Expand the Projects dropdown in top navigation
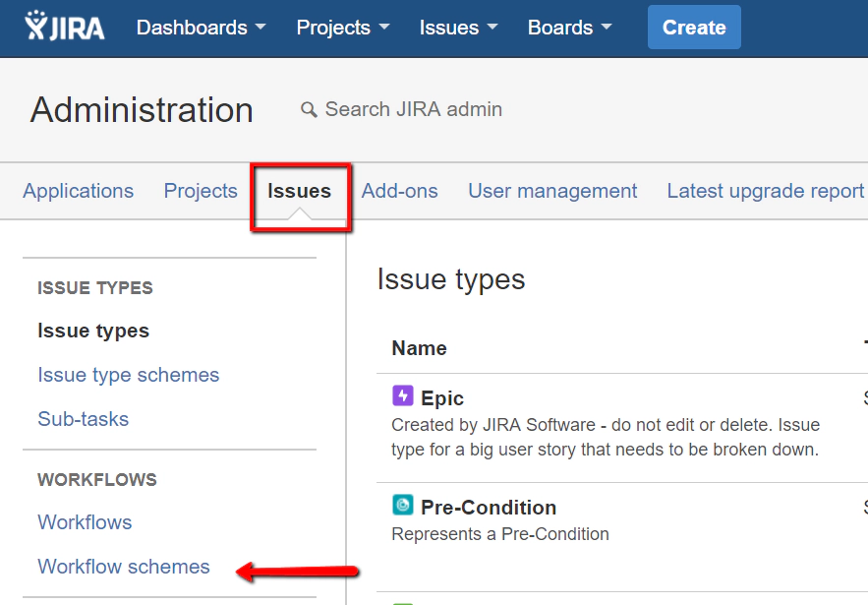868x605 pixels. 335,27
